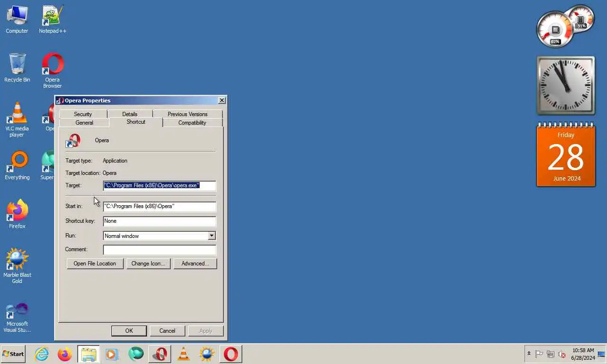
Task: Click the analog clock gadget
Action: coord(566,85)
